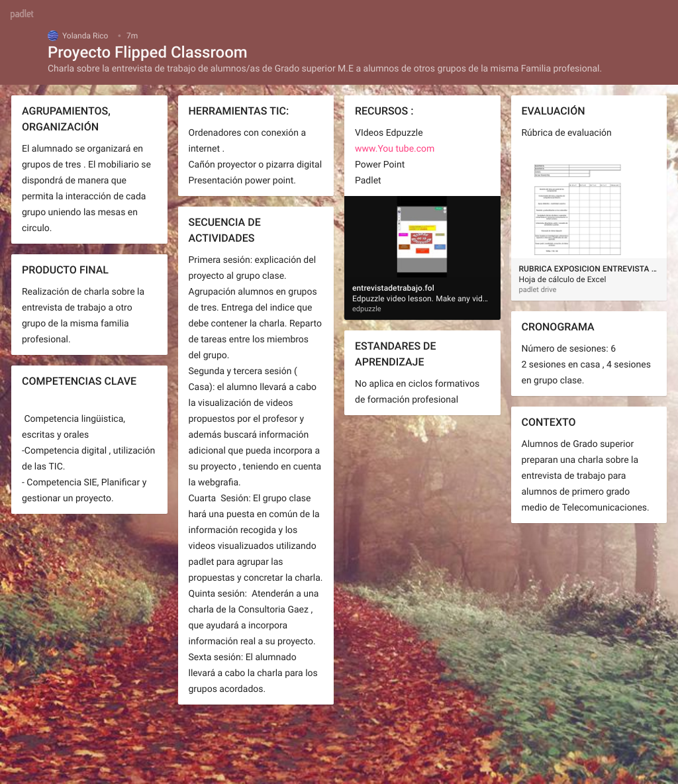Click the 7m timestamp next to author name
Image resolution: width=678 pixels, height=784 pixels.
pos(131,35)
